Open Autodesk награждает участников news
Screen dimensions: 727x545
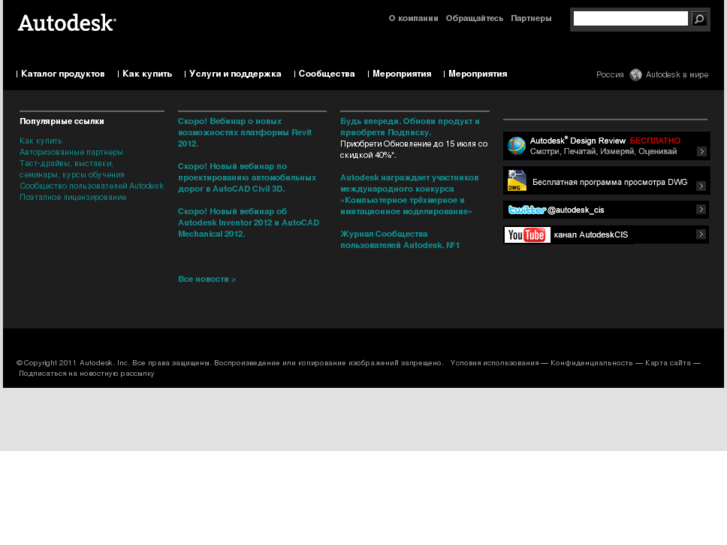(x=409, y=194)
